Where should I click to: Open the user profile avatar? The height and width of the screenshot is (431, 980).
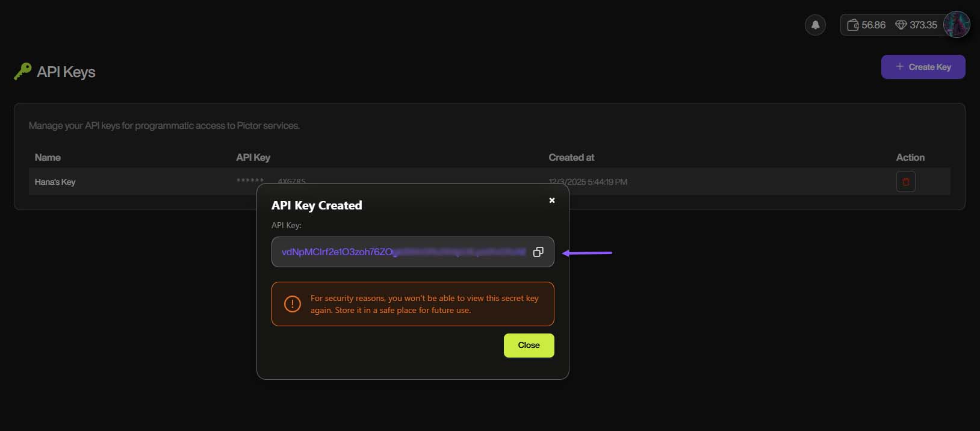coord(956,25)
